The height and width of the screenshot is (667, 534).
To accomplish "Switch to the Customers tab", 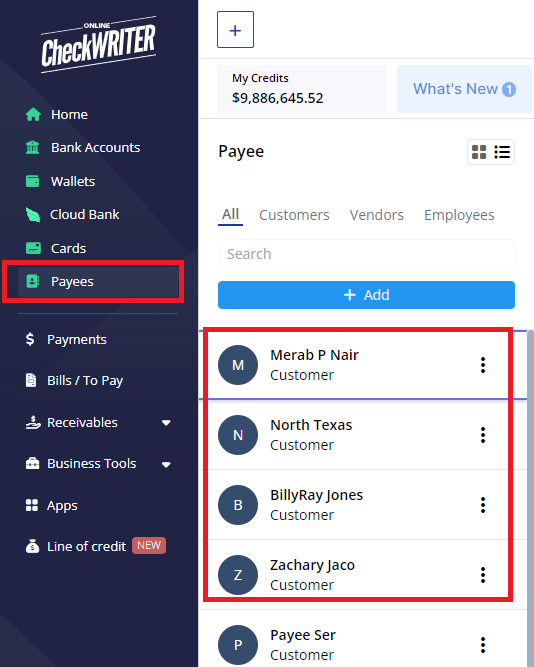I will click(x=294, y=215).
